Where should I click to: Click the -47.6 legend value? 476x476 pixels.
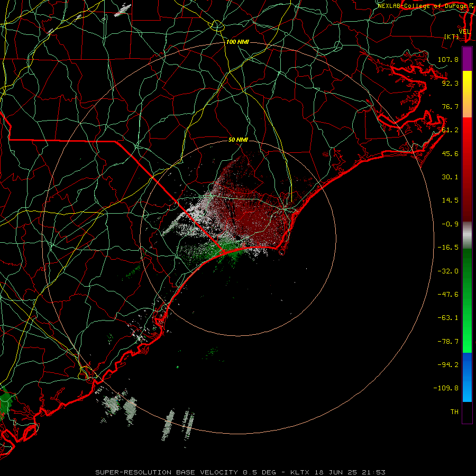pos(448,295)
